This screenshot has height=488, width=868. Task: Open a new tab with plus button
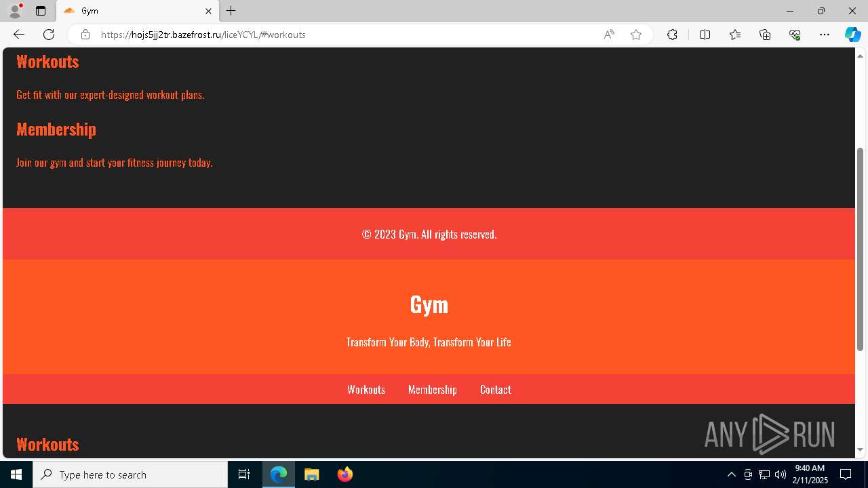[x=231, y=11]
